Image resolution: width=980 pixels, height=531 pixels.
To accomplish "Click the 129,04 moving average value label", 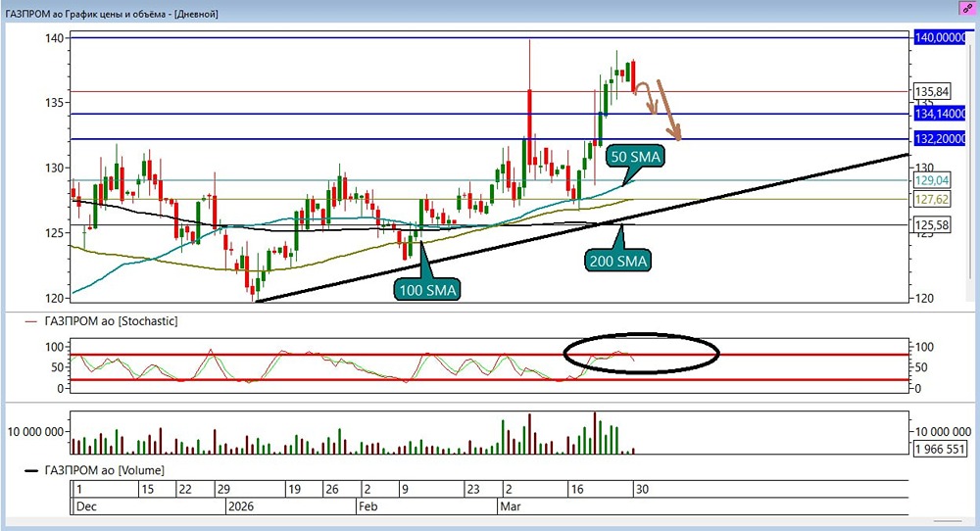I will coord(932,180).
